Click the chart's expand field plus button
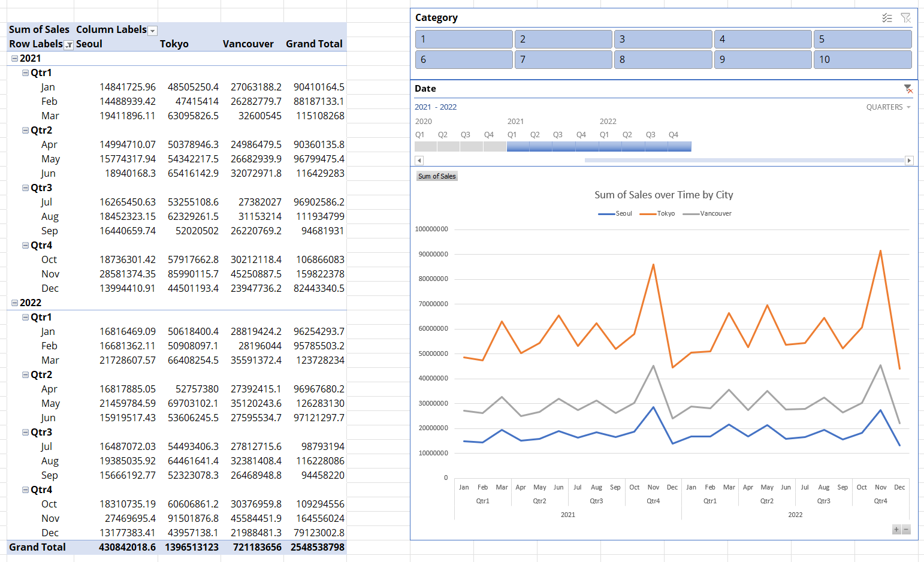Viewport: 924px width, 562px height. 896,529
